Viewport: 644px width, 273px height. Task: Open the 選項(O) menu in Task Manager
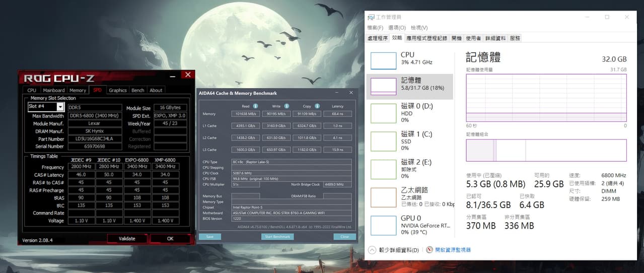[397, 28]
